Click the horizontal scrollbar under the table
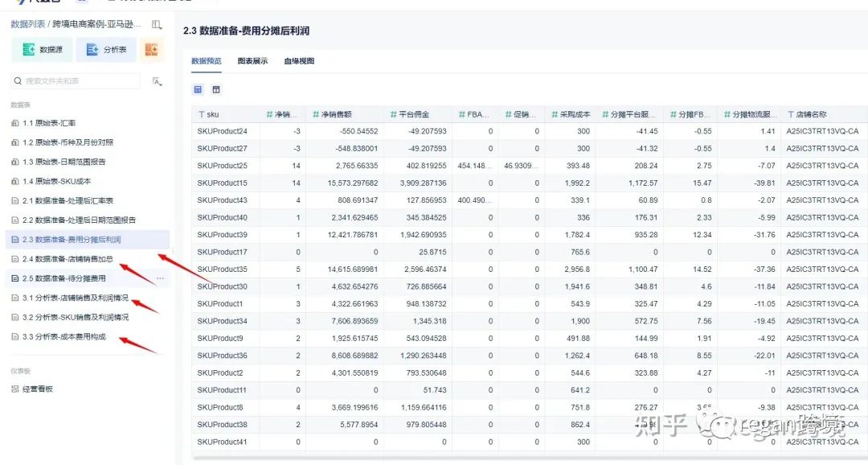This screenshot has width=868, height=465. [529, 458]
